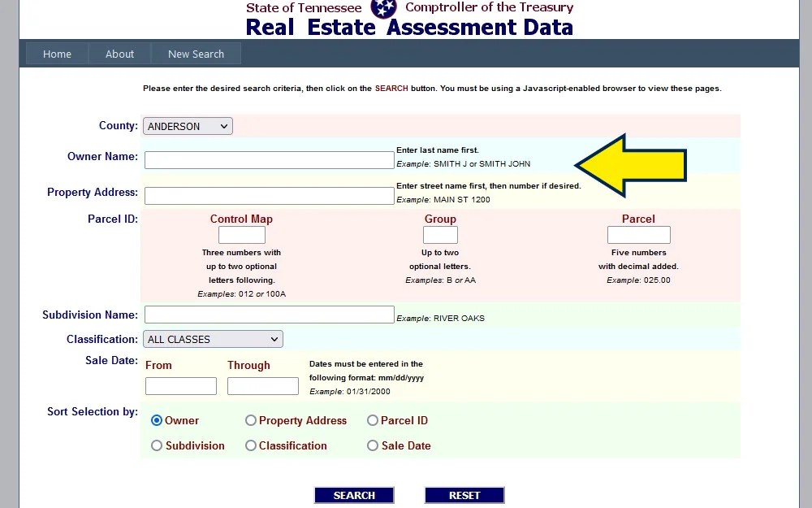Focus the Property Address input
This screenshot has height=508, width=812.
[268, 195]
